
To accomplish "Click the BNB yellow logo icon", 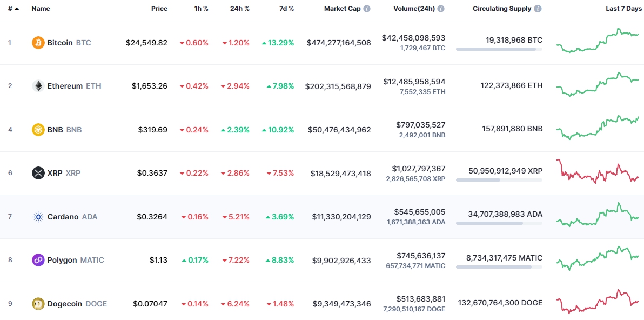I will [x=38, y=130].
